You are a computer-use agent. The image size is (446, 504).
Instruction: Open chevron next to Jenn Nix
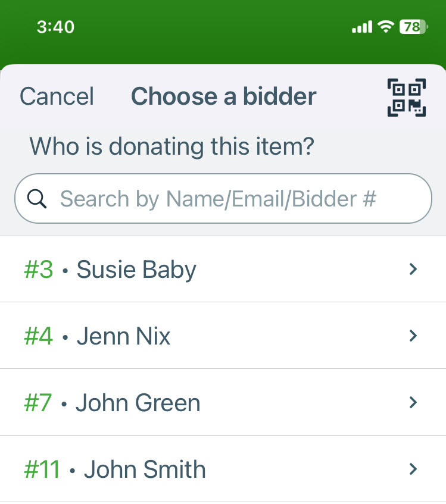coord(413,336)
